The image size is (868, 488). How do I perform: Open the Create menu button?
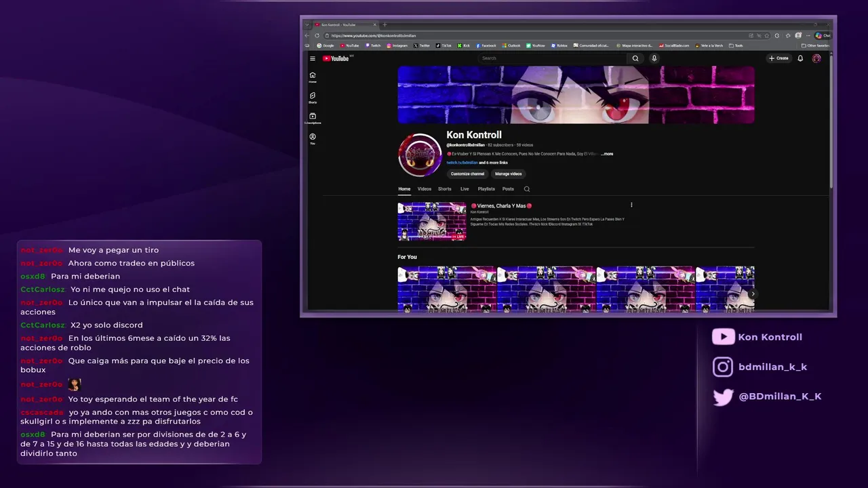778,58
